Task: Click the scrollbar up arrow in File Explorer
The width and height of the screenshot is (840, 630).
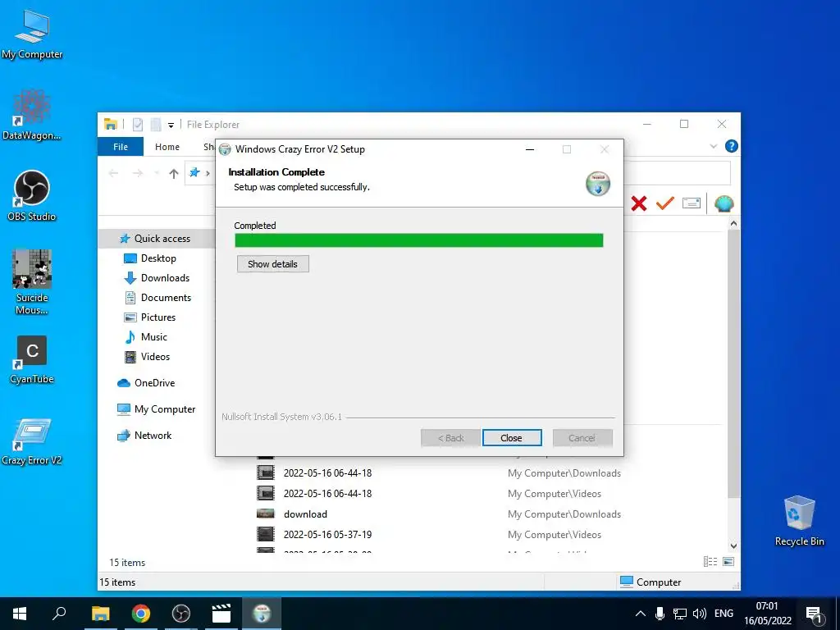Action: (734, 223)
